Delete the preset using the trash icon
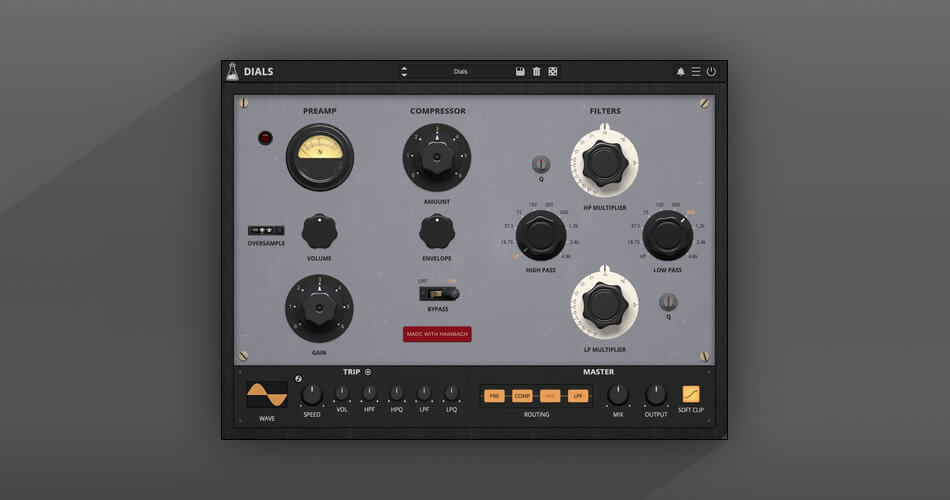Image resolution: width=950 pixels, height=500 pixels. click(x=536, y=72)
